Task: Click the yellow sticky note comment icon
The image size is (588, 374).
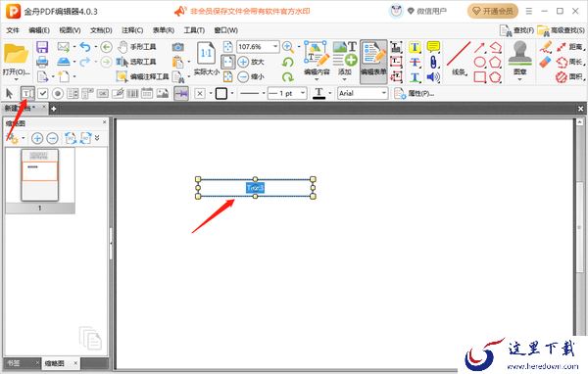Action: [x=433, y=46]
